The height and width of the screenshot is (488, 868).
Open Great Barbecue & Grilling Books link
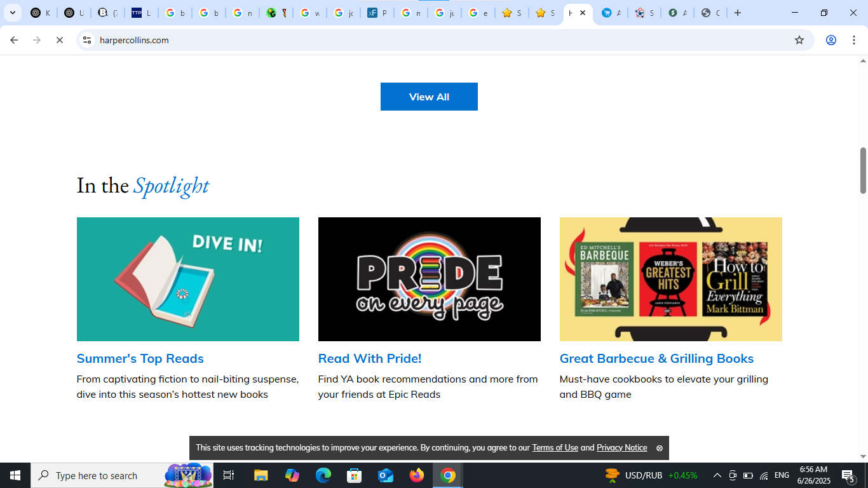click(x=656, y=358)
